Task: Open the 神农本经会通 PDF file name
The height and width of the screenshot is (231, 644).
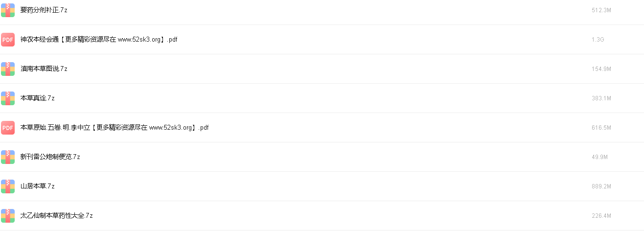Action: click(x=99, y=40)
